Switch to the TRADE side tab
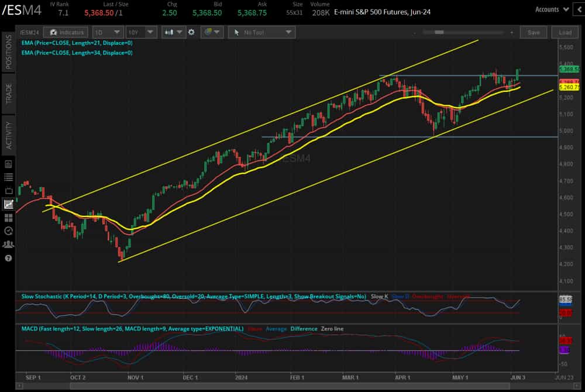The height and width of the screenshot is (392, 585). click(x=8, y=94)
